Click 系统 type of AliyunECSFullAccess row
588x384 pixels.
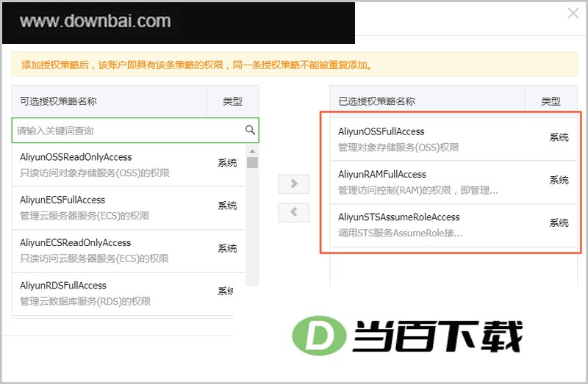click(227, 206)
